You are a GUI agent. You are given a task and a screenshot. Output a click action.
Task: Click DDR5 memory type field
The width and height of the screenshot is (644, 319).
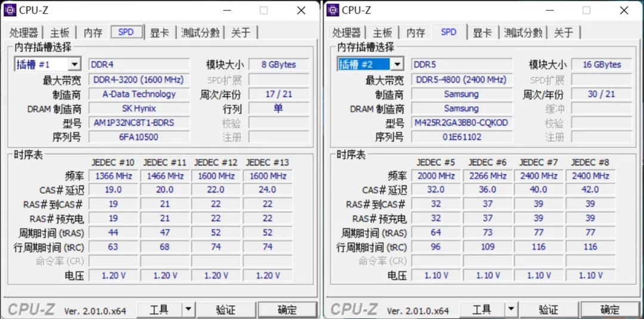(462, 65)
